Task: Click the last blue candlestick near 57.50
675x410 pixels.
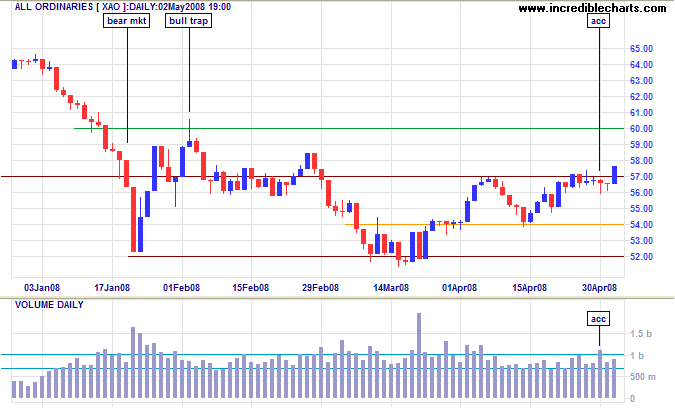Action: 614,175
